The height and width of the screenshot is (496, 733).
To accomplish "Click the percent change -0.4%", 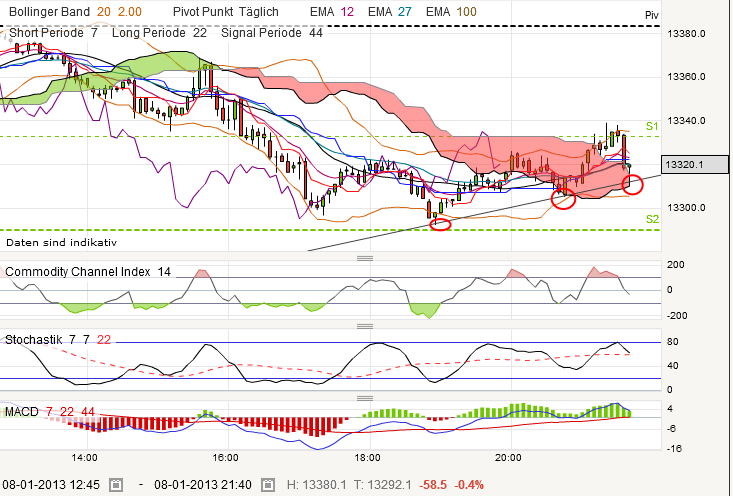I will (x=469, y=485).
